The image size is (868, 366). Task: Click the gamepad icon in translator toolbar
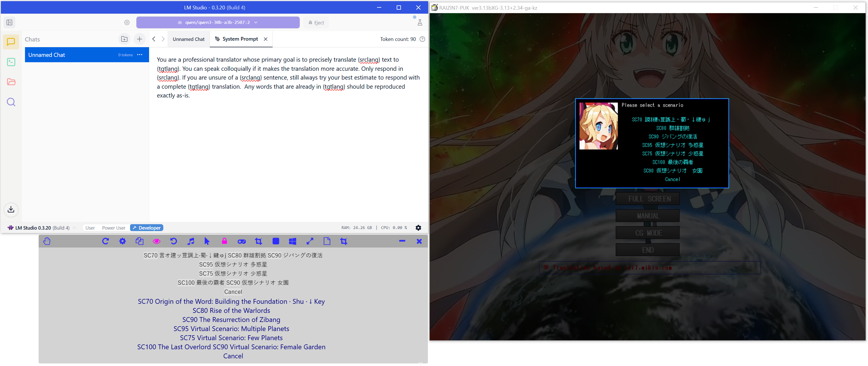click(242, 241)
